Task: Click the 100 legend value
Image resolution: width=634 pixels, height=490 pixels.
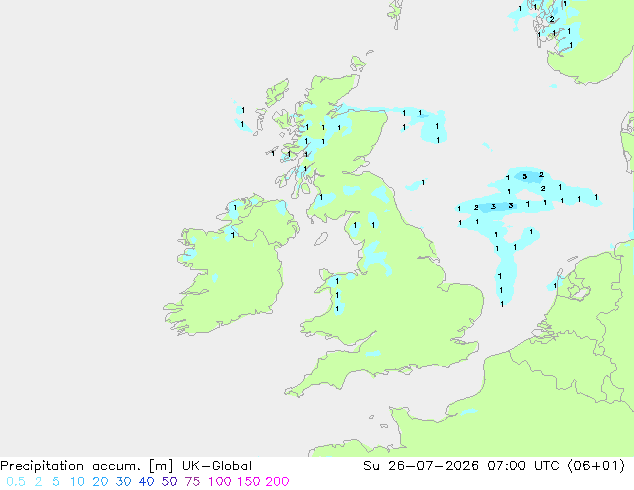Action: [x=220, y=482]
